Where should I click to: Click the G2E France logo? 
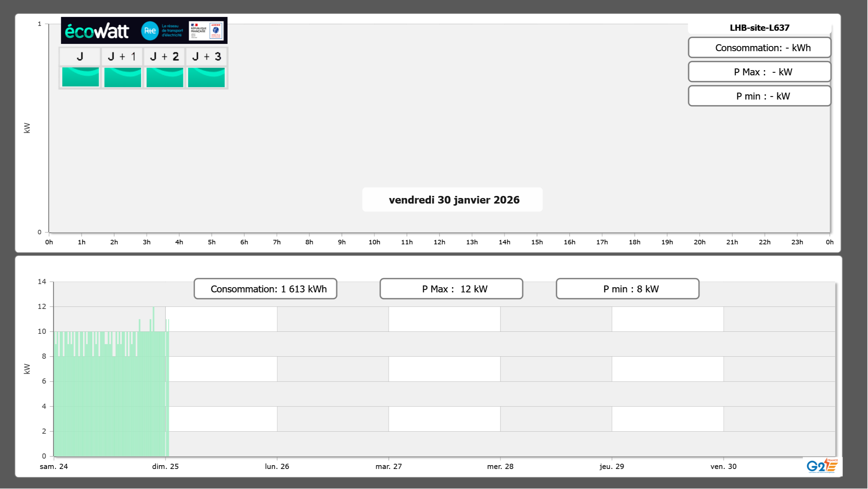point(822,466)
